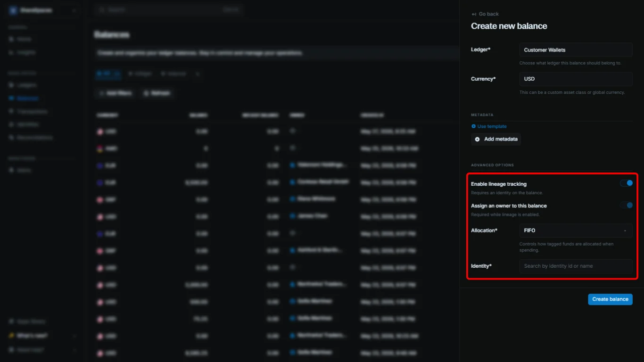The height and width of the screenshot is (362, 644).
Task: Click the 'Create new balance' heading
Action: (x=509, y=26)
